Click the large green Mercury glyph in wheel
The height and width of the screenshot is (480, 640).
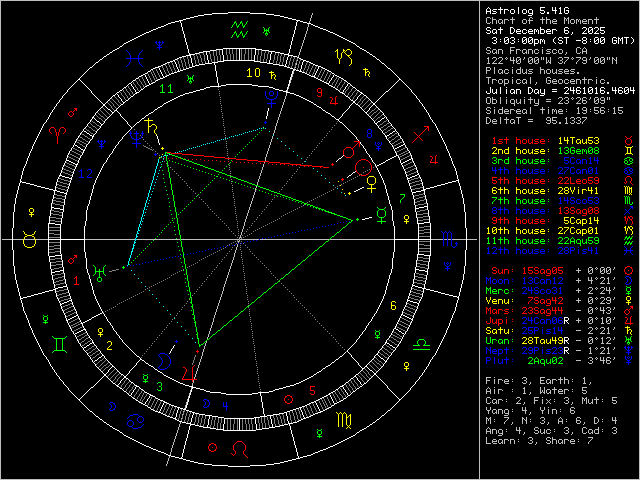point(381,215)
